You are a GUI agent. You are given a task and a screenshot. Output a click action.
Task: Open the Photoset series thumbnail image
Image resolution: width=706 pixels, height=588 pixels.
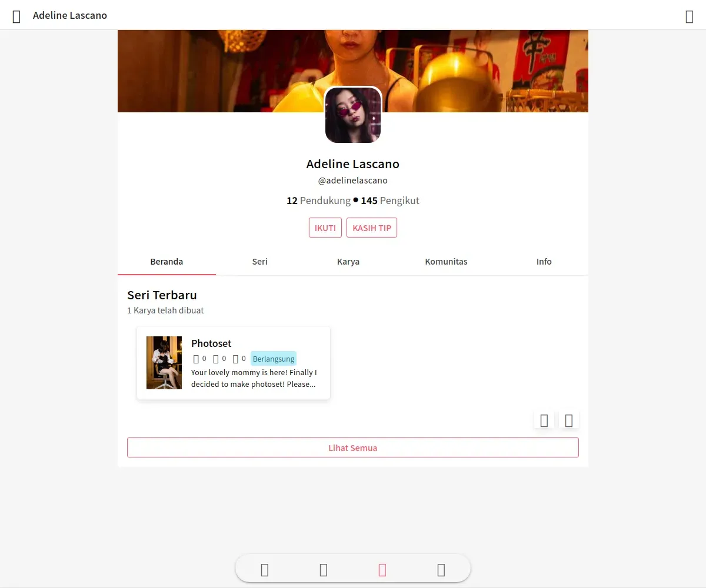(x=164, y=363)
